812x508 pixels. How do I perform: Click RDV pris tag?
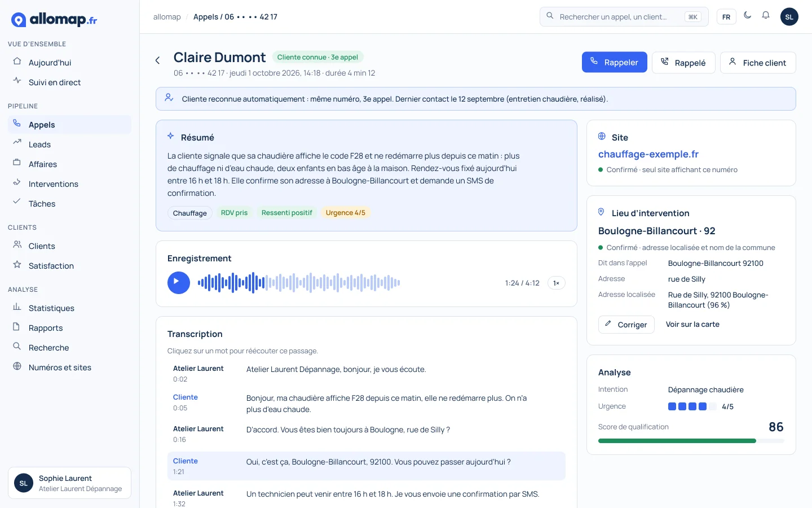(x=234, y=213)
